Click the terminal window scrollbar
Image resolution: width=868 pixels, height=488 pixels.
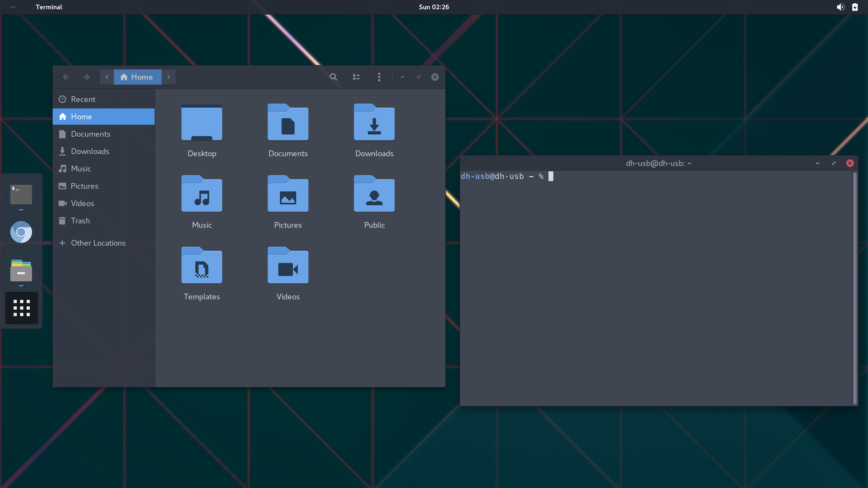[854, 288]
